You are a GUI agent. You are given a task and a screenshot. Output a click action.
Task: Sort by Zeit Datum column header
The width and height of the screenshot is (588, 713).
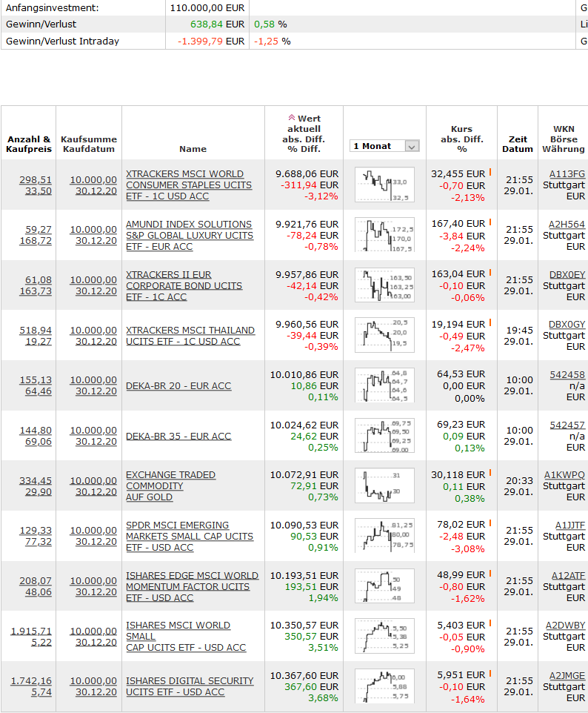point(518,144)
